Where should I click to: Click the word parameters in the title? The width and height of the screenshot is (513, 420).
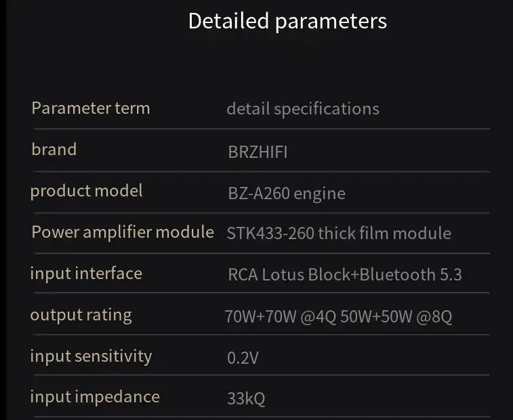331,22
